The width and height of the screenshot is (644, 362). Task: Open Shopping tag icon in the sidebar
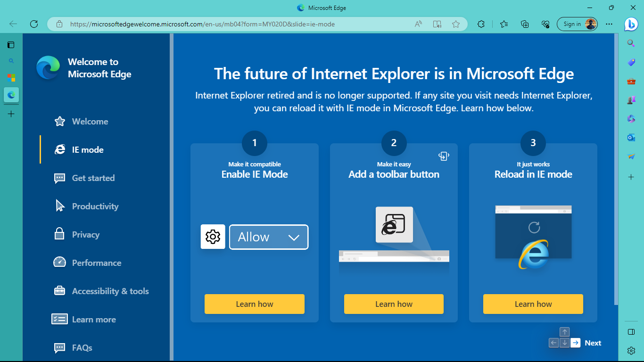tap(631, 62)
